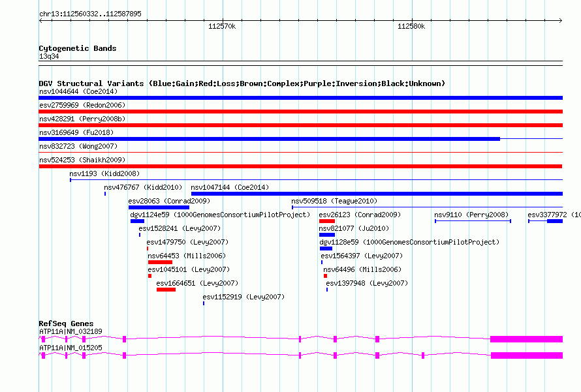Click the esv3377972 variant label
Viewport: 581px width, 392px height.
(554, 215)
